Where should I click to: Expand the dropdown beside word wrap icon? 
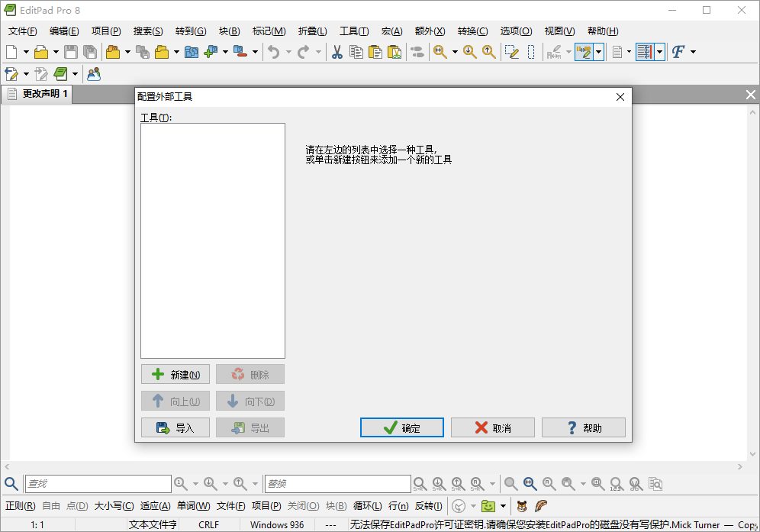[660, 52]
